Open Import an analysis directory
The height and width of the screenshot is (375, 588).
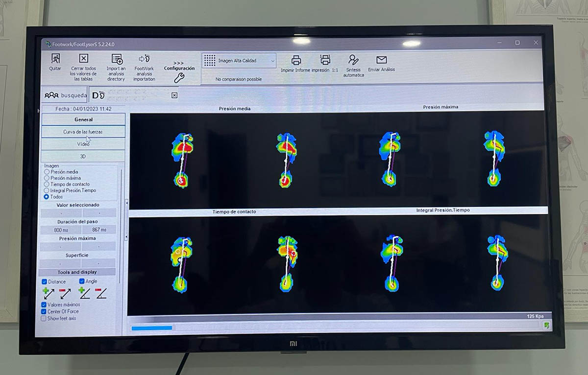click(117, 59)
